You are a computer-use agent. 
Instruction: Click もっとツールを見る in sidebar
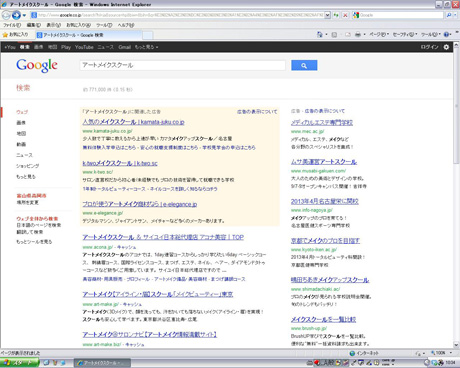click(x=34, y=242)
